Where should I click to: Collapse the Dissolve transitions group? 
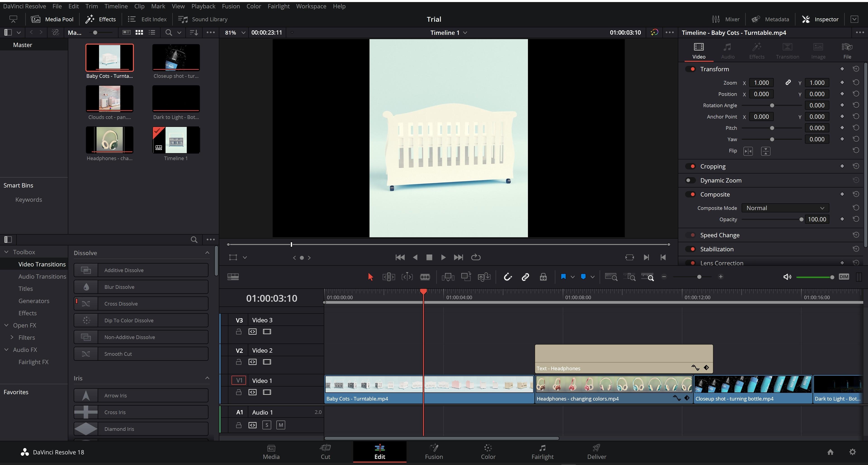pyautogui.click(x=207, y=253)
